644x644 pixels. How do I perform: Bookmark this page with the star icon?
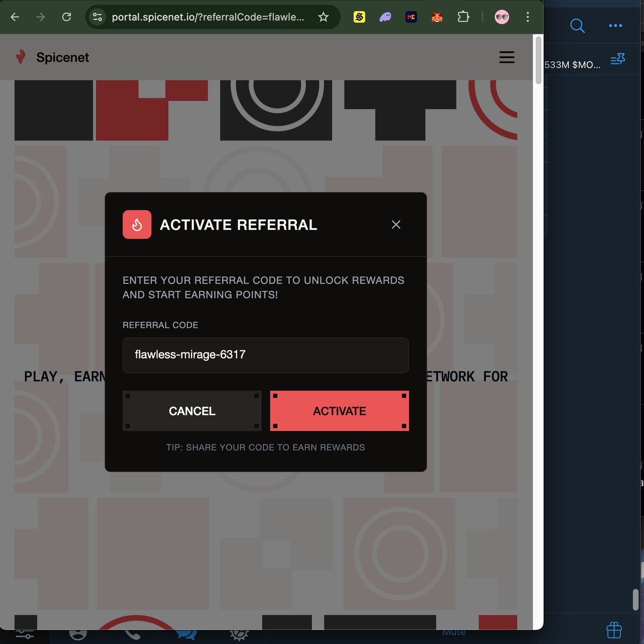(x=323, y=17)
